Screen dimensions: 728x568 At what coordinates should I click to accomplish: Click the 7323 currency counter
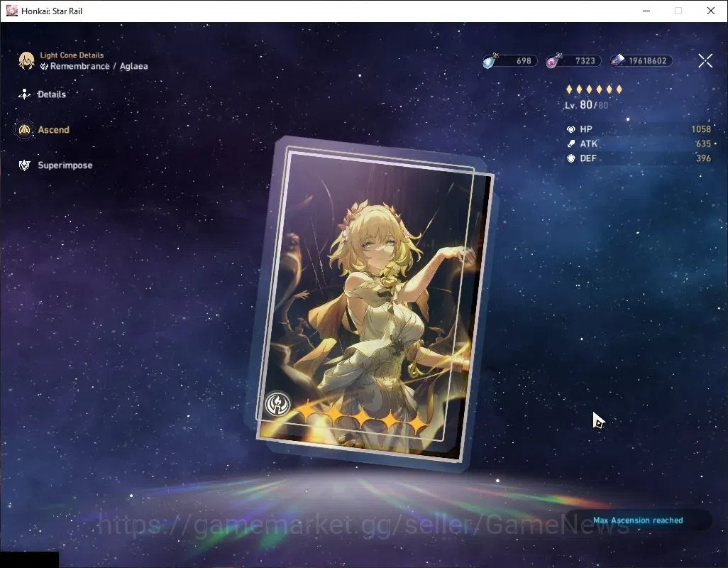[x=585, y=61]
